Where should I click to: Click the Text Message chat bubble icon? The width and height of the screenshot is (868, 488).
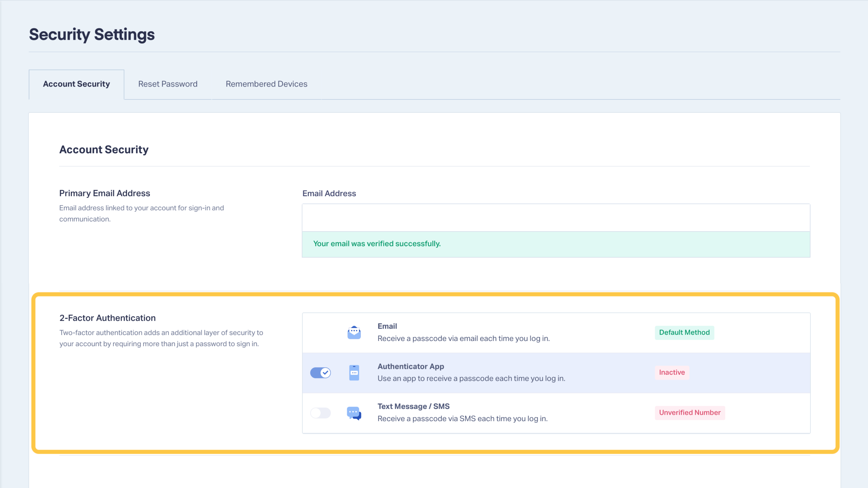354,413
